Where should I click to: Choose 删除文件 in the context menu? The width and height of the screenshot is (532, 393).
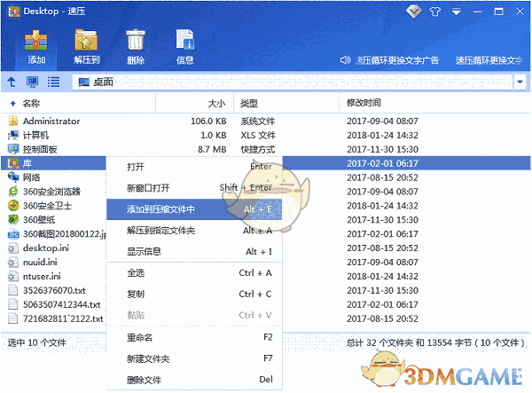tap(194, 380)
